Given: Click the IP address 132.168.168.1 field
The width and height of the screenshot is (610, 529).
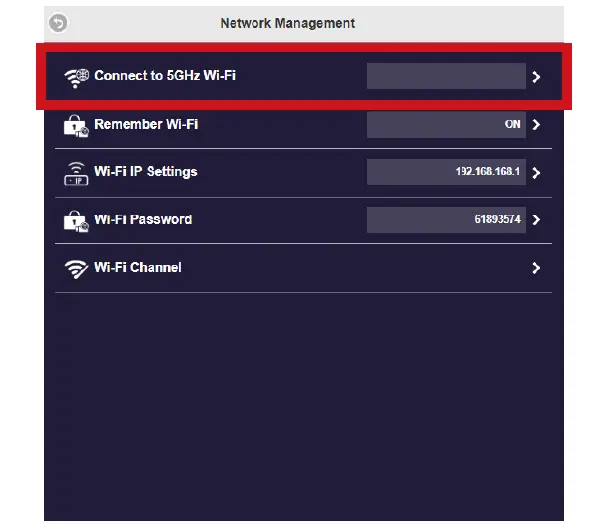Looking at the screenshot, I should point(445,173).
